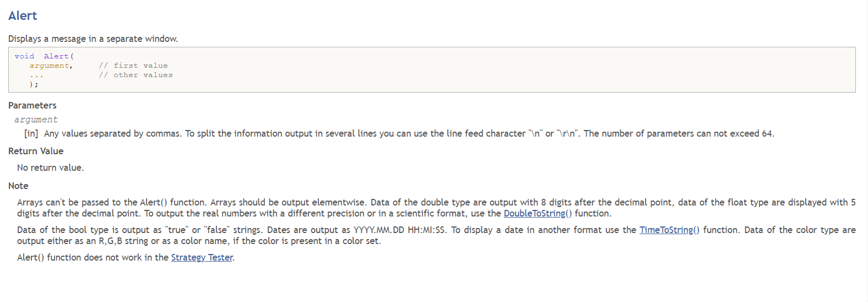Click the 'Displays a message' description line

click(93, 39)
